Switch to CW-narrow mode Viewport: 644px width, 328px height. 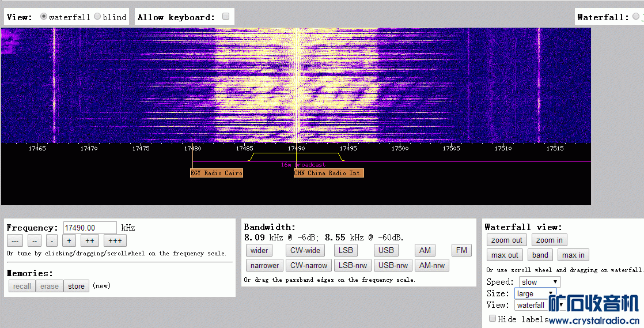tap(308, 266)
